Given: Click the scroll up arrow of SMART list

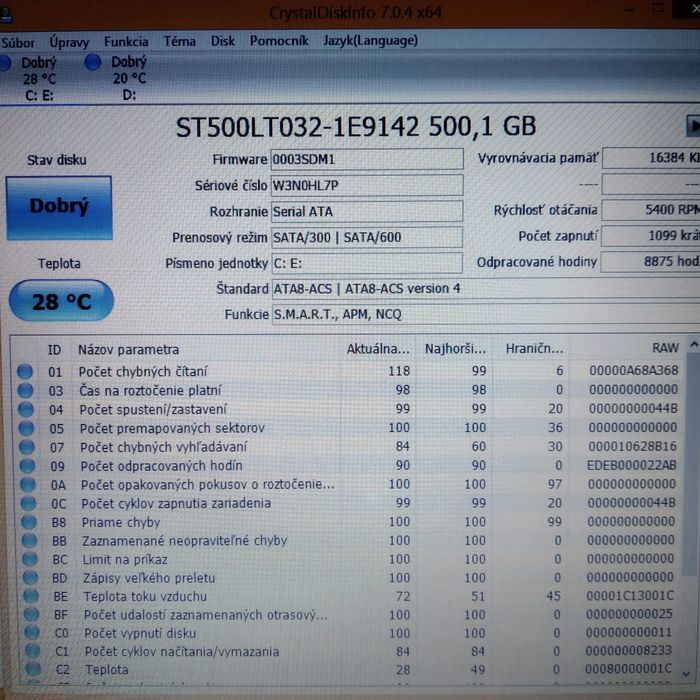Looking at the screenshot, I should (x=693, y=344).
